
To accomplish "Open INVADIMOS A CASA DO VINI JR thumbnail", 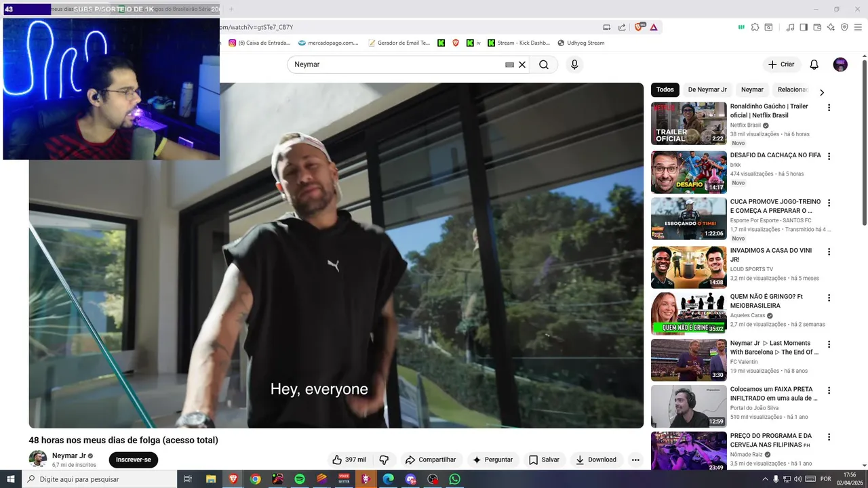I will (689, 267).
